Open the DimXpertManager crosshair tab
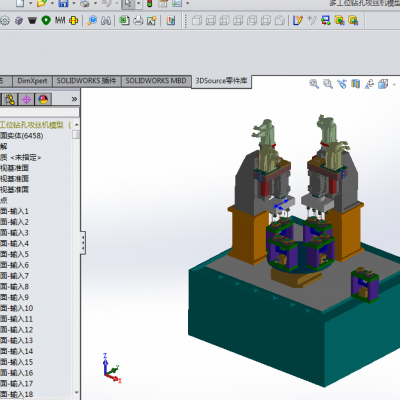 pyautogui.click(x=26, y=99)
